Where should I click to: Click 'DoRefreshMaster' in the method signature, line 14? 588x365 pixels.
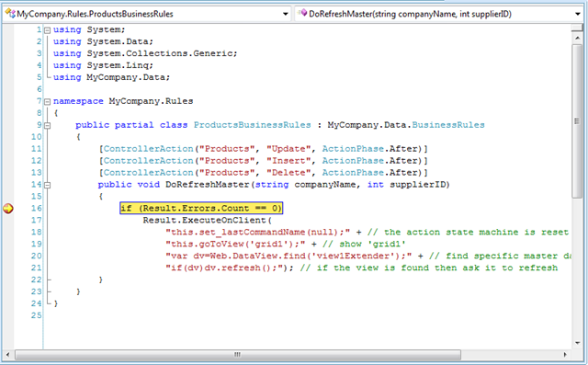(x=208, y=185)
